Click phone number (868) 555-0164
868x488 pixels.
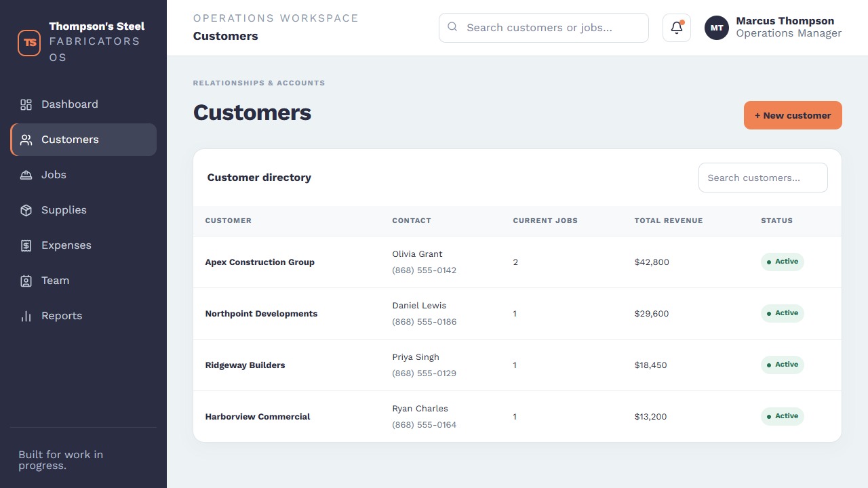(x=425, y=425)
